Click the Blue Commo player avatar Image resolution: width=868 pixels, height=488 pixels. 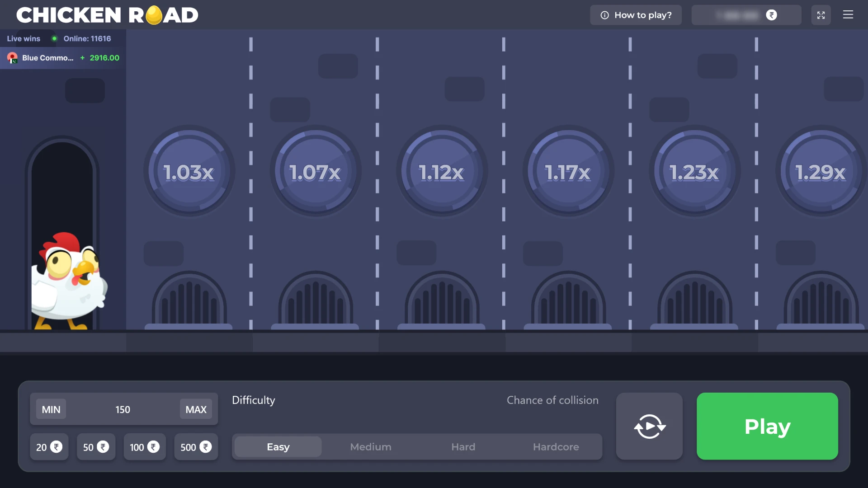pos(12,58)
